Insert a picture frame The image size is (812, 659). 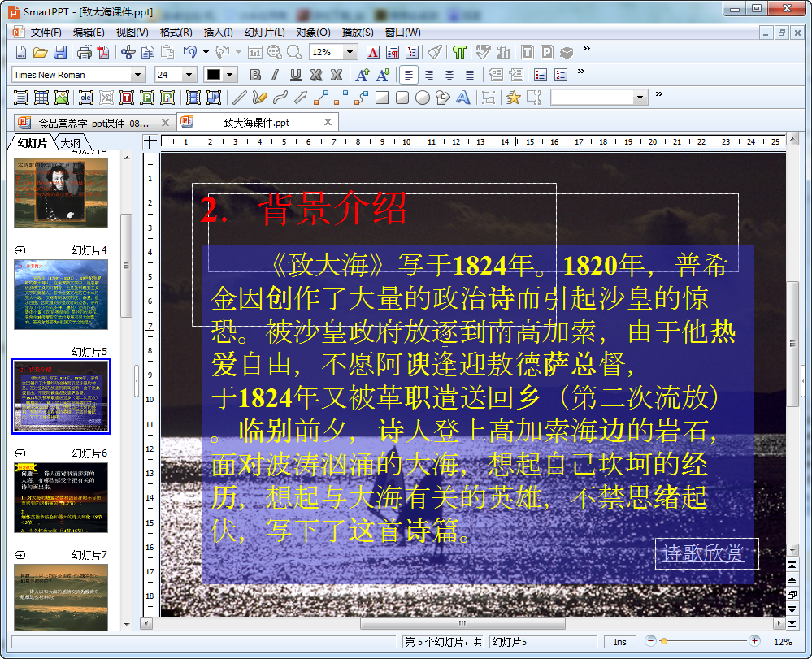62,98
